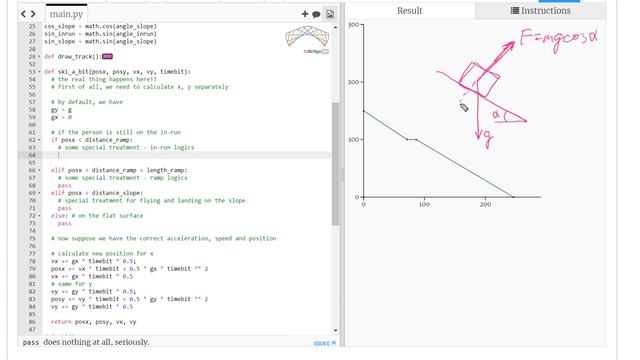Click the previous file arrow

pos(23,14)
